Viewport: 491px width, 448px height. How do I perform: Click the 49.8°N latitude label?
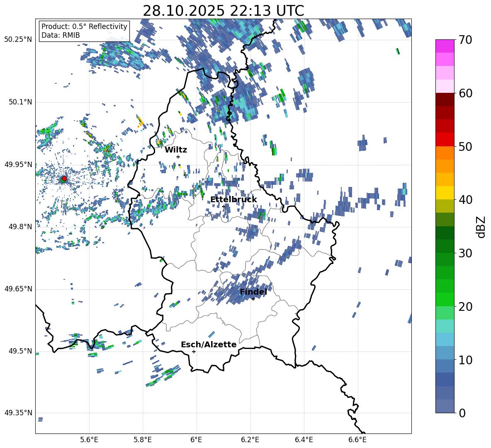(x=20, y=227)
